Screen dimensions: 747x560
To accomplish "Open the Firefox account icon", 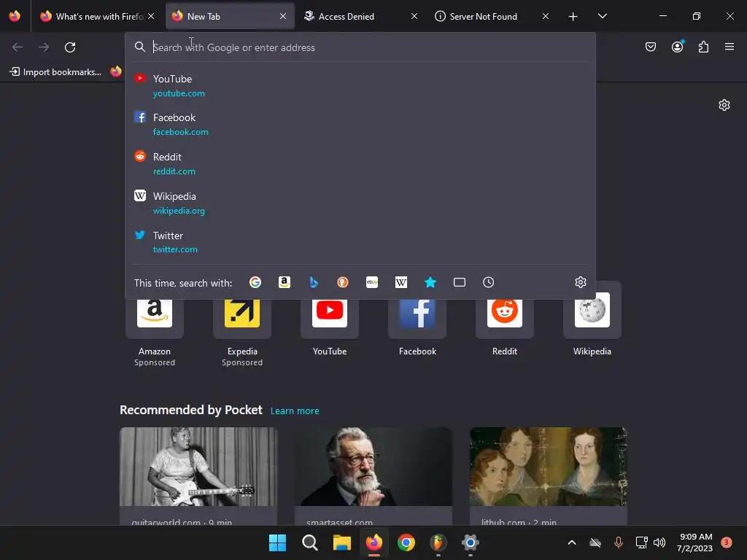I will pyautogui.click(x=677, y=47).
